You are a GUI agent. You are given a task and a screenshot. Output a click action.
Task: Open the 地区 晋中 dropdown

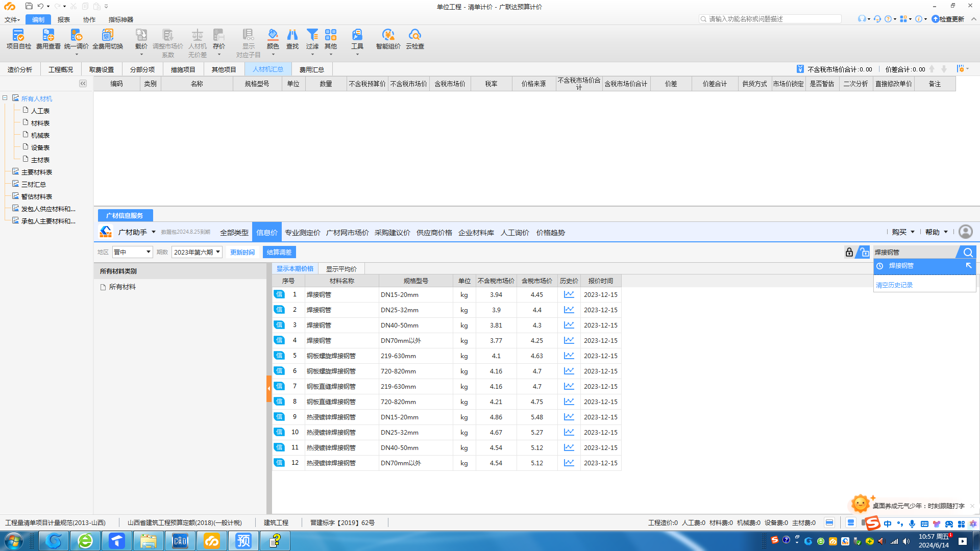(132, 252)
